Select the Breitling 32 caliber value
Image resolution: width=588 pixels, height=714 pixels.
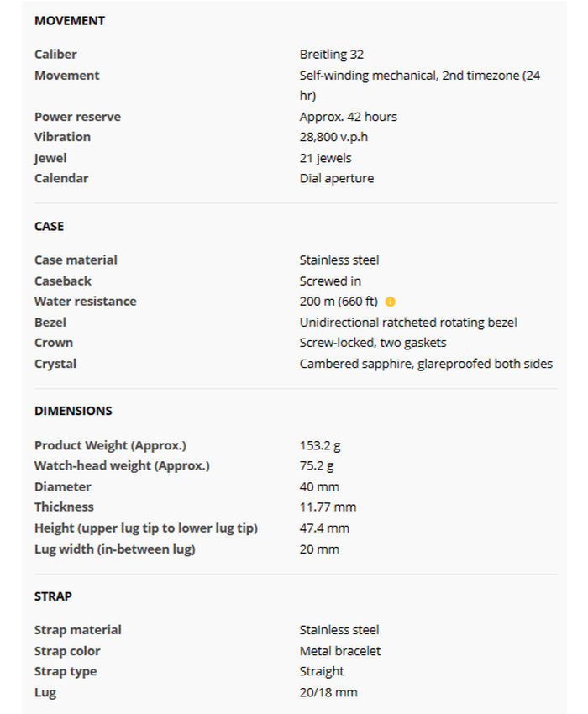[331, 55]
